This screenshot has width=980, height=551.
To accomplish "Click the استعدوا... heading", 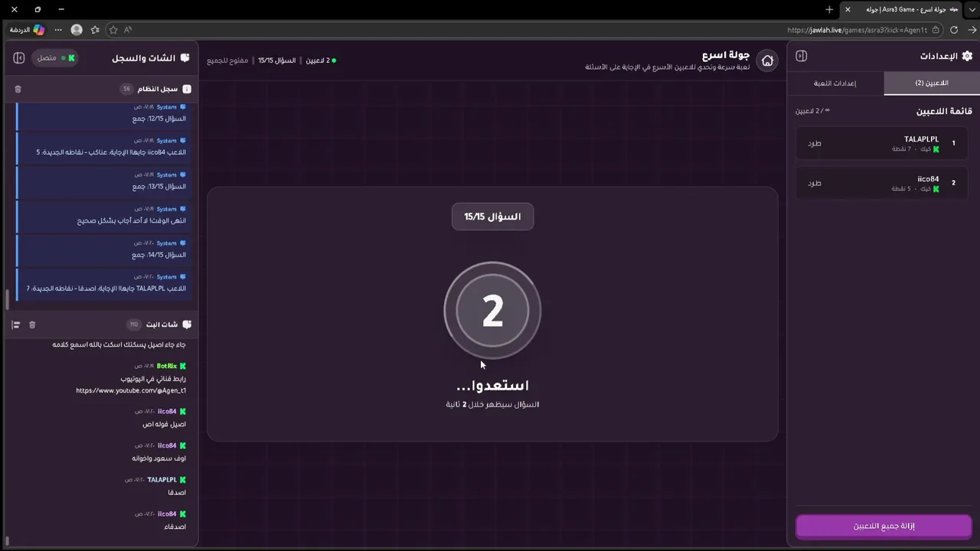I will click(x=492, y=386).
